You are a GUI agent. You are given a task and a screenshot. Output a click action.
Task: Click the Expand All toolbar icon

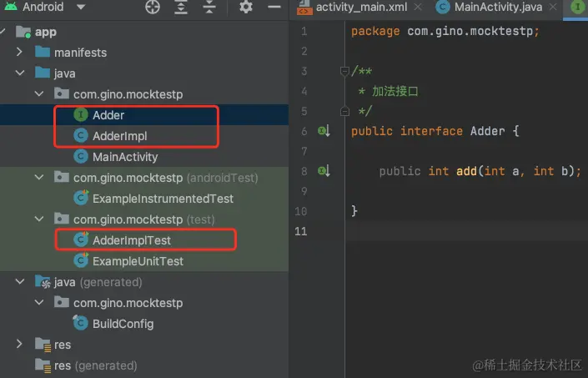coord(181,7)
